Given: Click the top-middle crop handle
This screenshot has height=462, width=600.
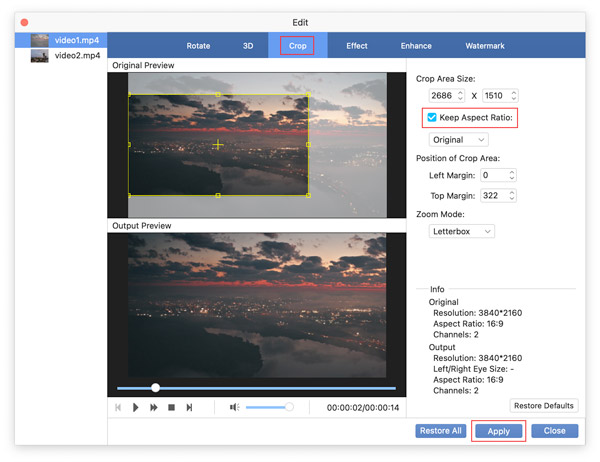Looking at the screenshot, I should point(218,94).
